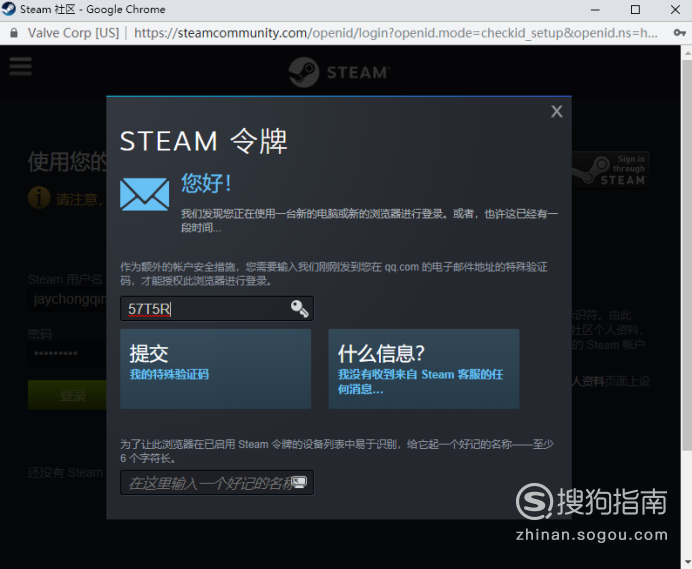Minimize the Chrome window
This screenshot has height=569, width=692.
tap(595, 10)
